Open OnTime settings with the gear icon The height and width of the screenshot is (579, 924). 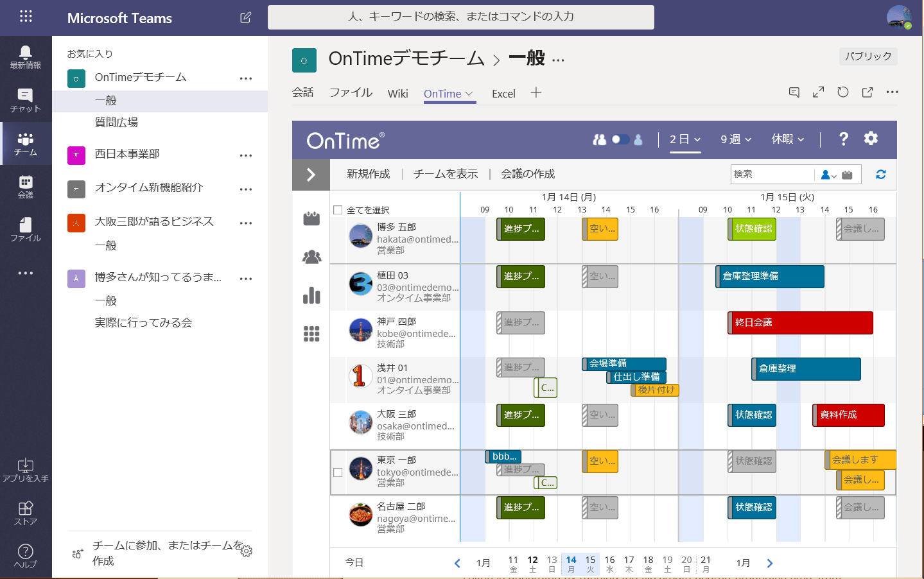[871, 139]
